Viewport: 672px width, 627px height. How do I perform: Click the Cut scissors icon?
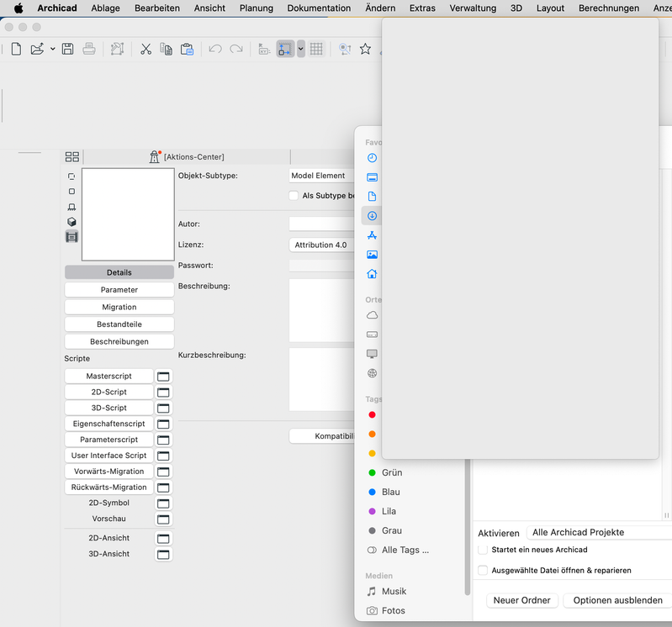[146, 49]
